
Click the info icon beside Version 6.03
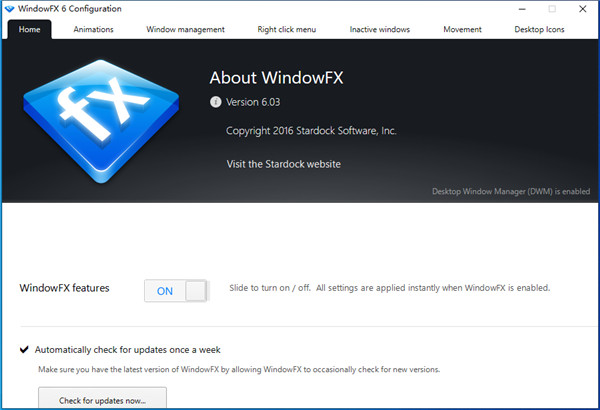[x=215, y=102]
